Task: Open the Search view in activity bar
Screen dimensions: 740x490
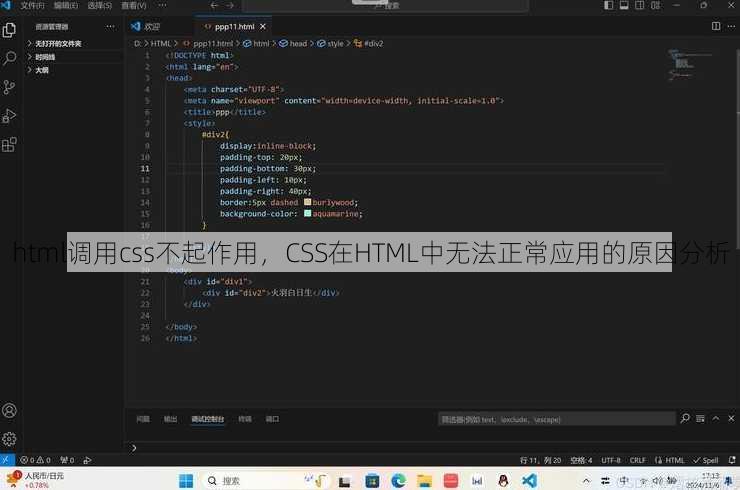Action: (9, 59)
